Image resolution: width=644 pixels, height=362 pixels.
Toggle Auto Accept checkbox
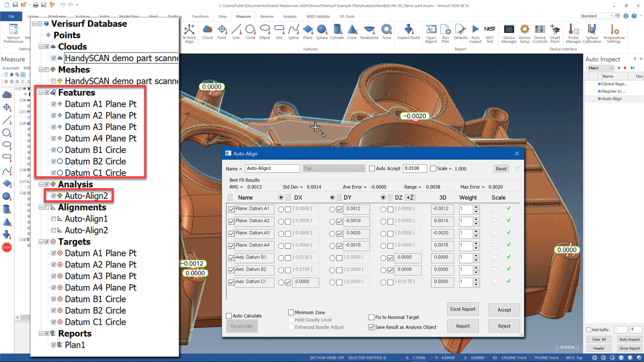coord(372,169)
